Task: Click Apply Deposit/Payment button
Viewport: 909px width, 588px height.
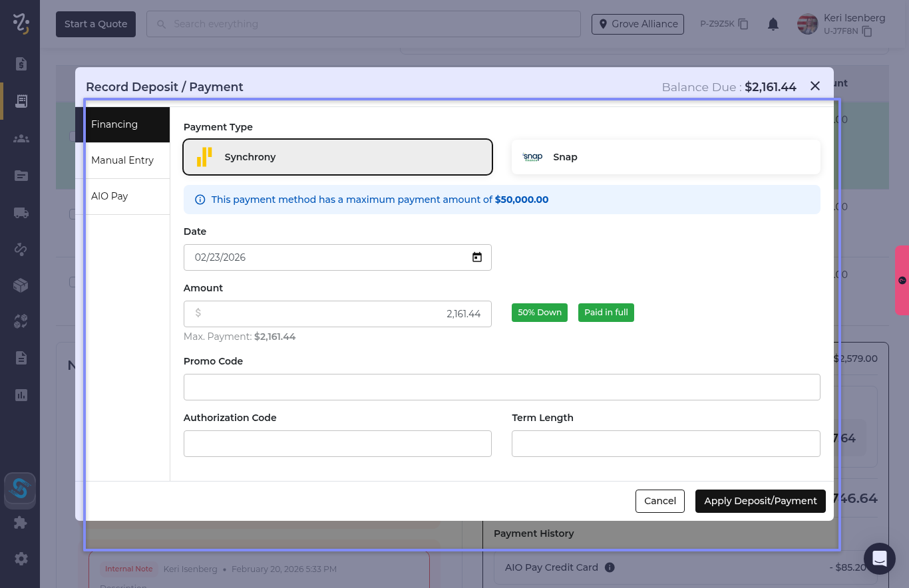Action: (x=760, y=501)
